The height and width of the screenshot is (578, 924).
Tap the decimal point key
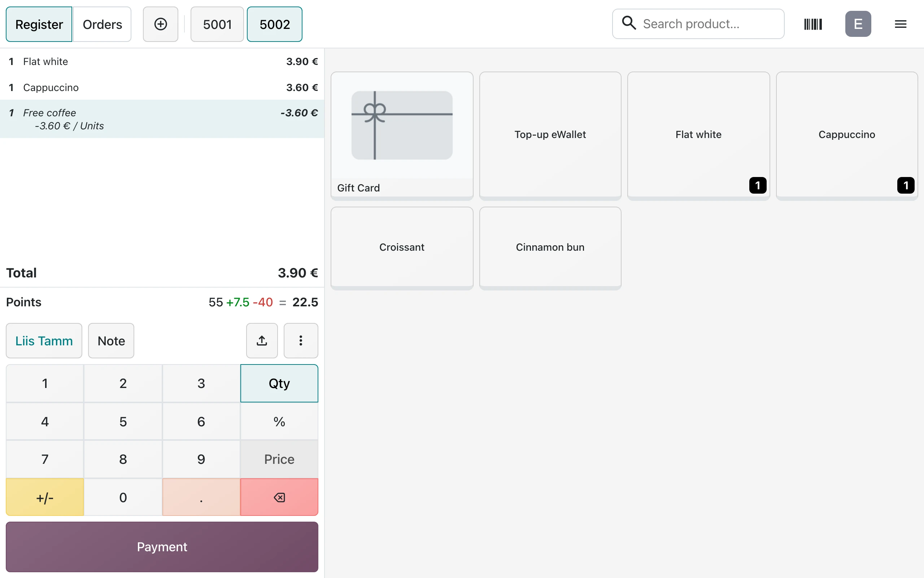coord(201,497)
